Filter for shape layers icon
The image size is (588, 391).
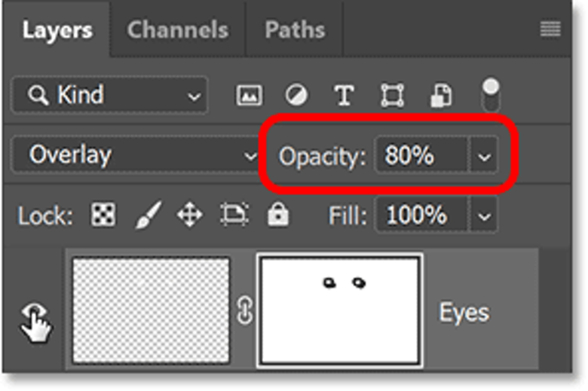coord(392,95)
